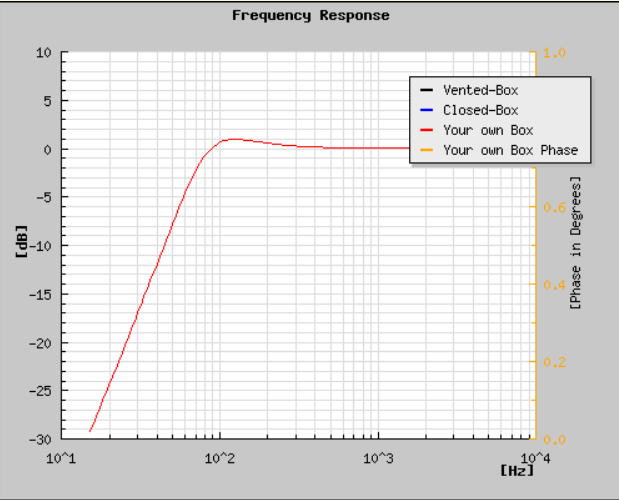Click the red 'Your own Box' color marker
Viewport: 619px width, 500px height.
(427, 130)
